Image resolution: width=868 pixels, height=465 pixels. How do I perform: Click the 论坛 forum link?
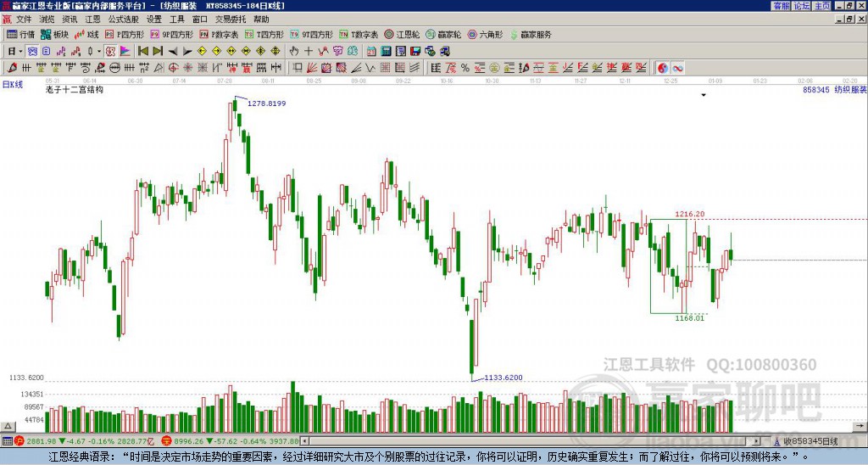coord(801,6)
